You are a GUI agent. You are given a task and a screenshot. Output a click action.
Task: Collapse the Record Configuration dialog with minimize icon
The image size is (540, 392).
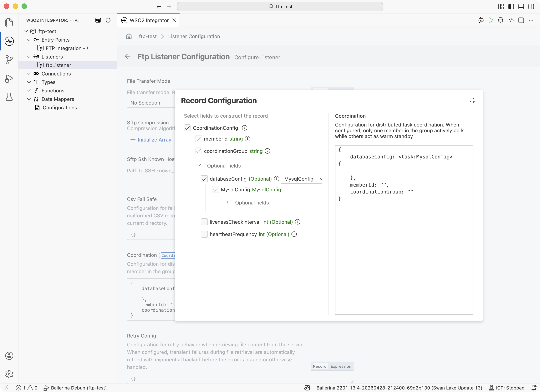(x=472, y=101)
